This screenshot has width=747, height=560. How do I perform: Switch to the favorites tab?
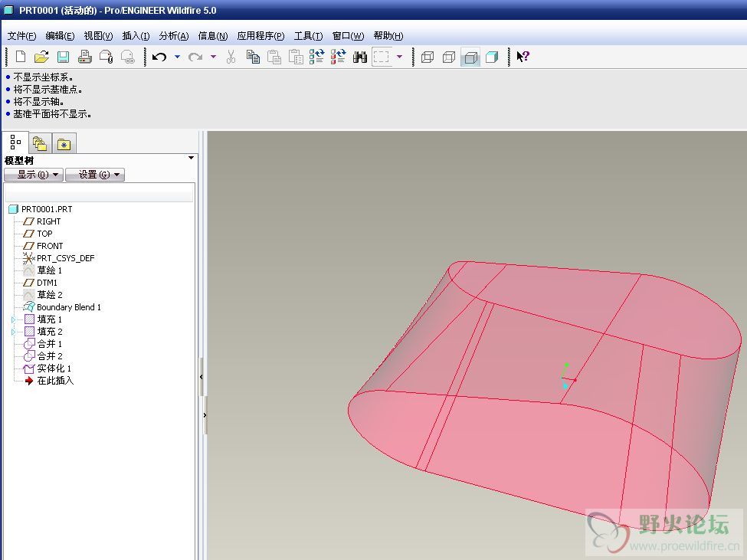tap(64, 143)
